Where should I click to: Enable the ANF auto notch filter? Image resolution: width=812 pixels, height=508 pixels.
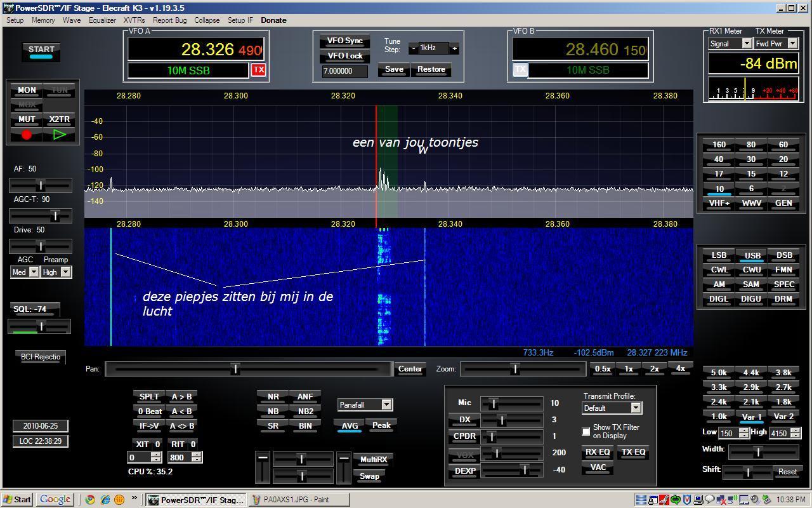click(x=305, y=397)
